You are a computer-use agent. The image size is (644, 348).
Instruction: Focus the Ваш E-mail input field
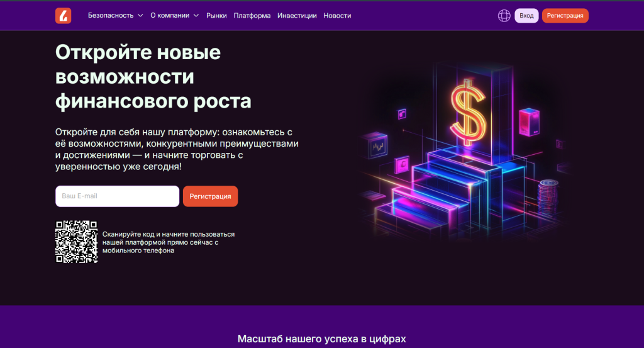point(118,196)
